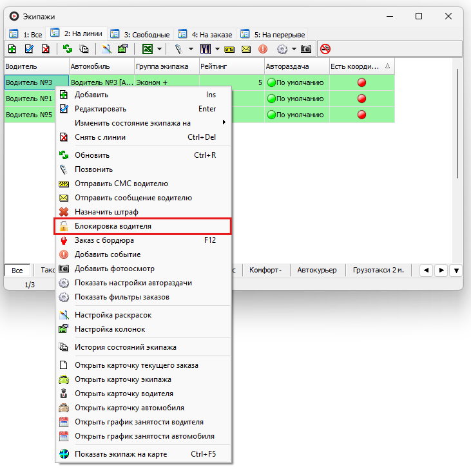Image resolution: width=471 pixels, height=476 pixels.
Task: Toggle auto-distribution indicator for Водитель №3
Action: click(x=271, y=82)
